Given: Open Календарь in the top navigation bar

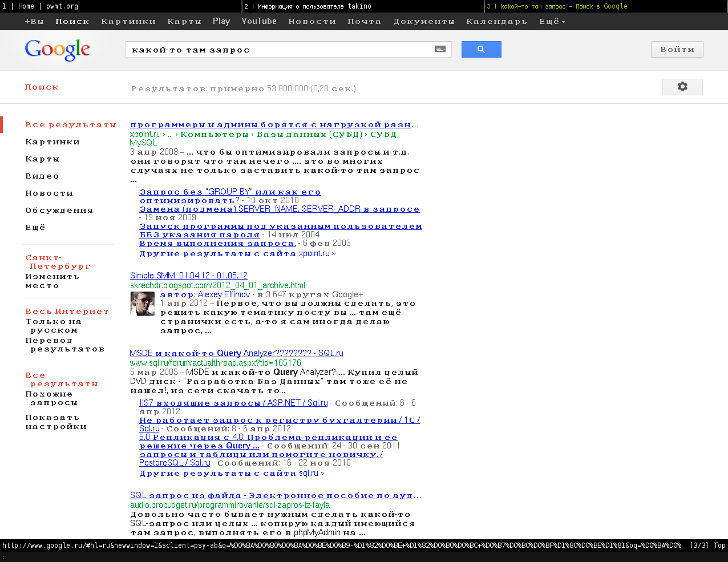Looking at the screenshot, I should point(497,22).
